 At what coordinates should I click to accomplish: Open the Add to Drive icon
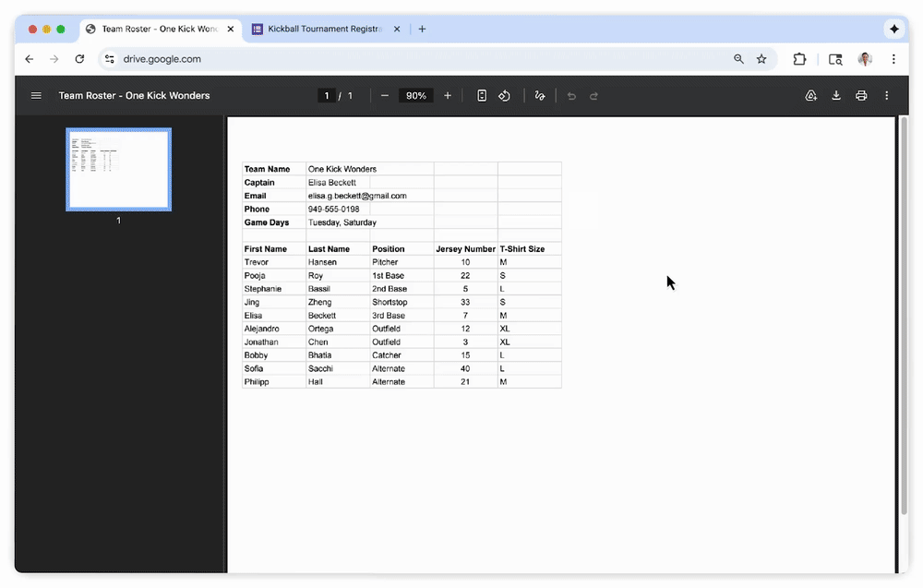[x=810, y=95]
